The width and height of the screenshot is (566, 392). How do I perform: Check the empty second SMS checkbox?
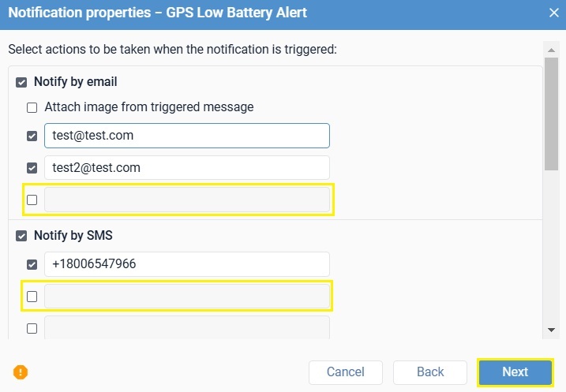click(x=32, y=297)
